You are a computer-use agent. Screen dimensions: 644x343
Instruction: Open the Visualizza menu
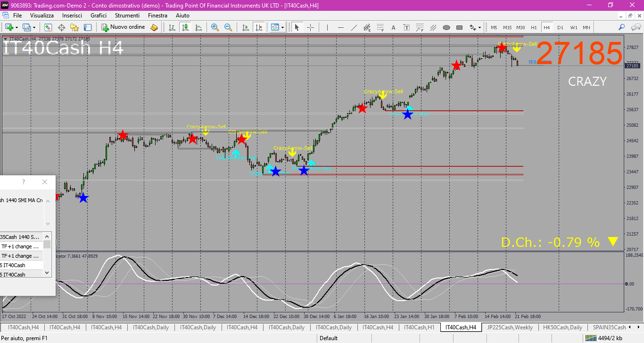(42, 16)
